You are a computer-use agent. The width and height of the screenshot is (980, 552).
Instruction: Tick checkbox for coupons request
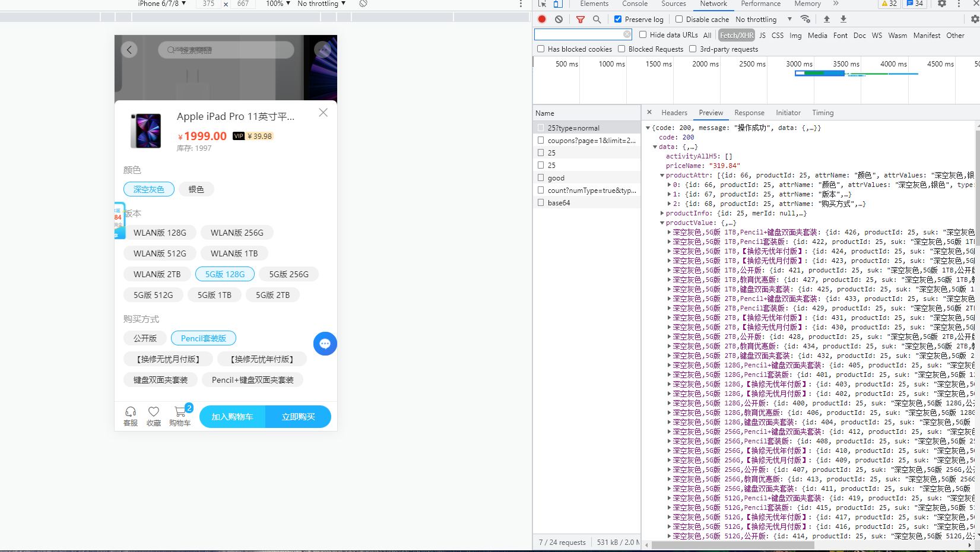pos(541,140)
